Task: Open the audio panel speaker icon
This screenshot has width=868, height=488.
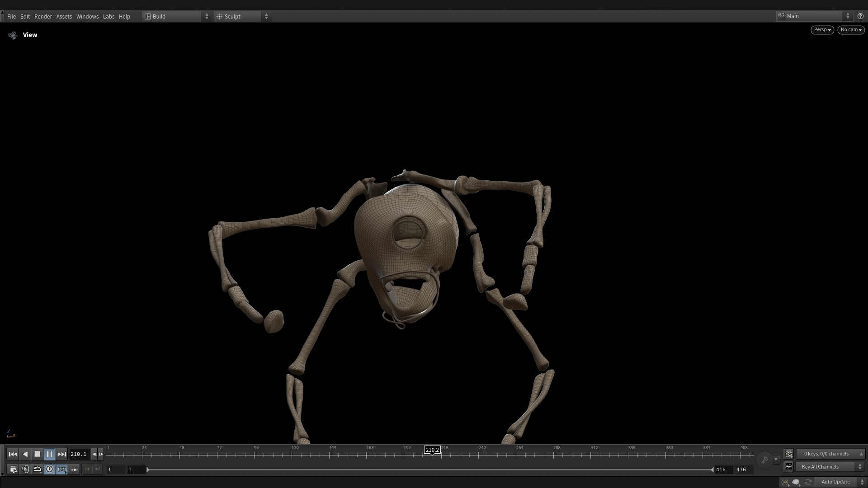Action: point(25,469)
